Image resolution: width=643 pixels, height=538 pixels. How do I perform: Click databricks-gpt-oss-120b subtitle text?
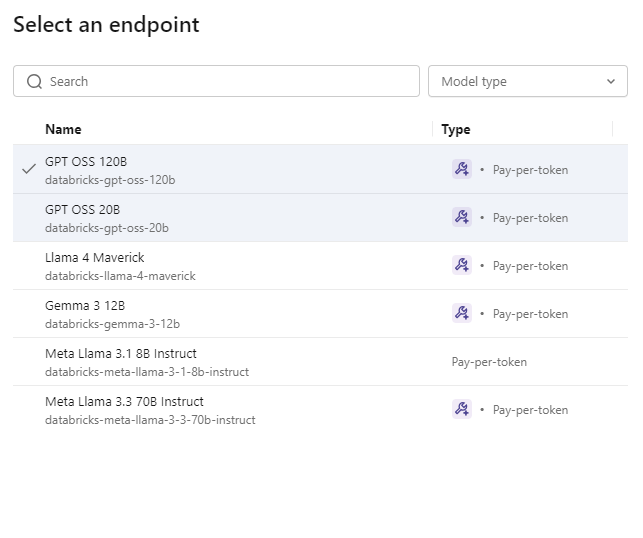110,180
